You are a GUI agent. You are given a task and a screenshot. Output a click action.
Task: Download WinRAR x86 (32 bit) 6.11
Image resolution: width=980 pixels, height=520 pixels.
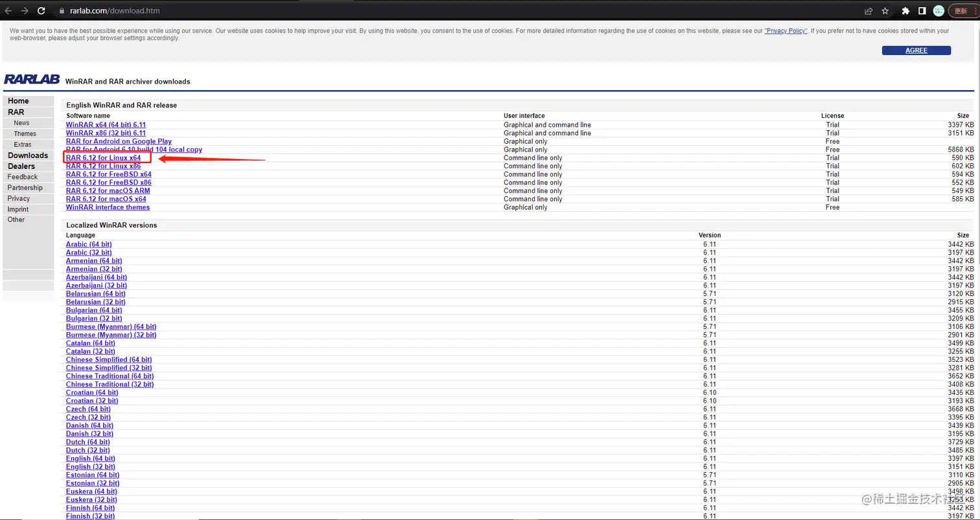point(106,133)
